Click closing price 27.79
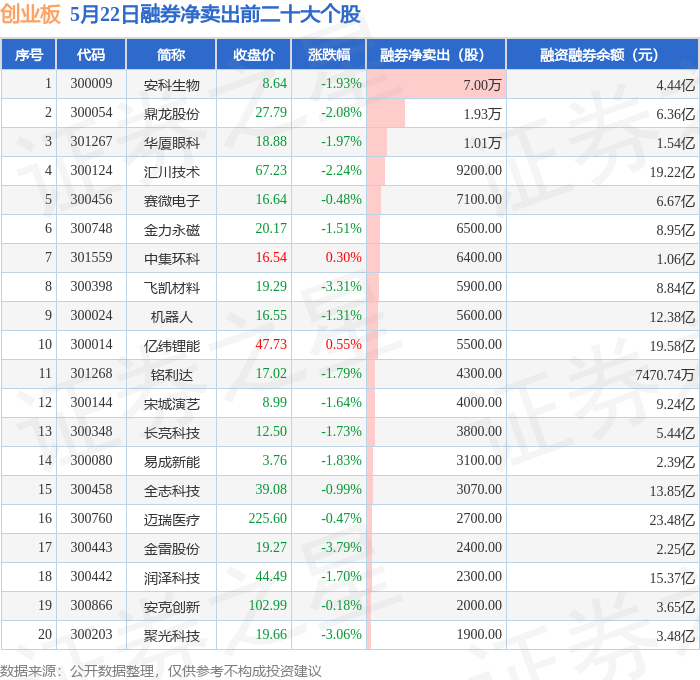Screen dimensions: 700x680 click(x=271, y=113)
